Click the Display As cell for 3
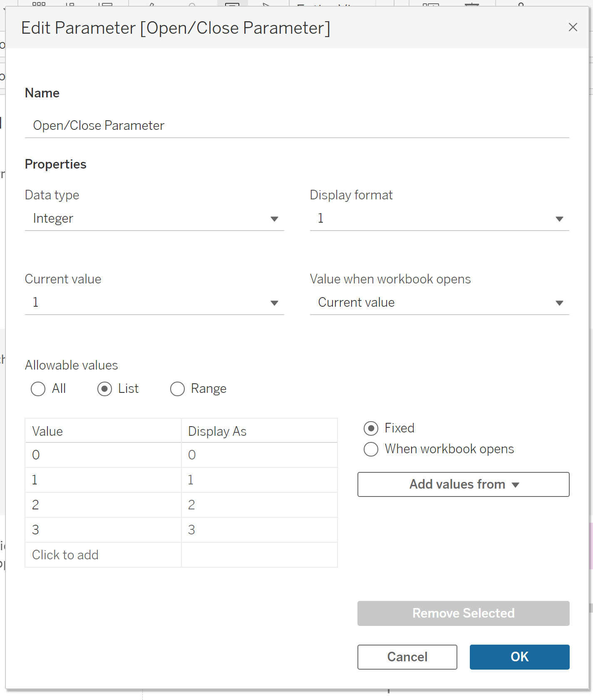The height and width of the screenshot is (700, 593). point(259,530)
